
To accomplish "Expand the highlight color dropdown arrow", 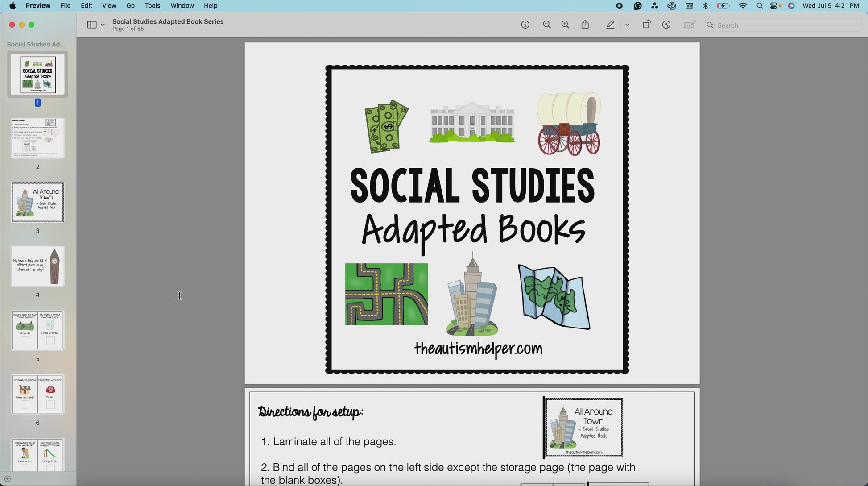I will pyautogui.click(x=628, y=25).
